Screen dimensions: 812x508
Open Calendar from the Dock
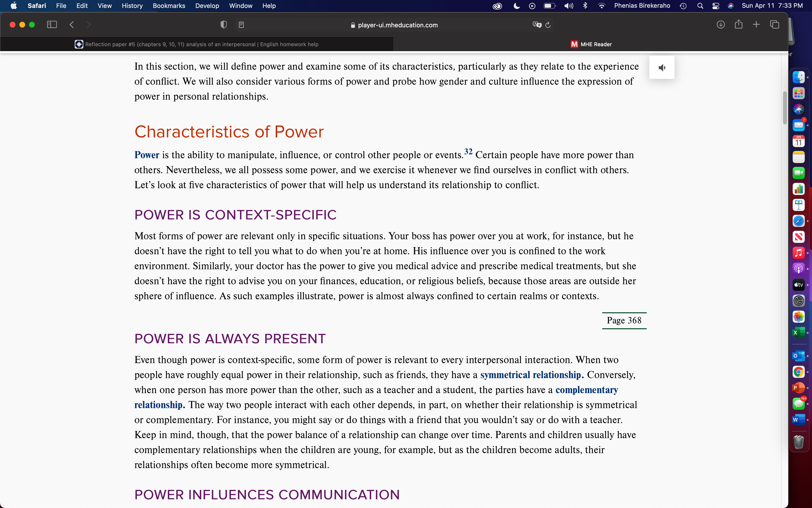[798, 141]
